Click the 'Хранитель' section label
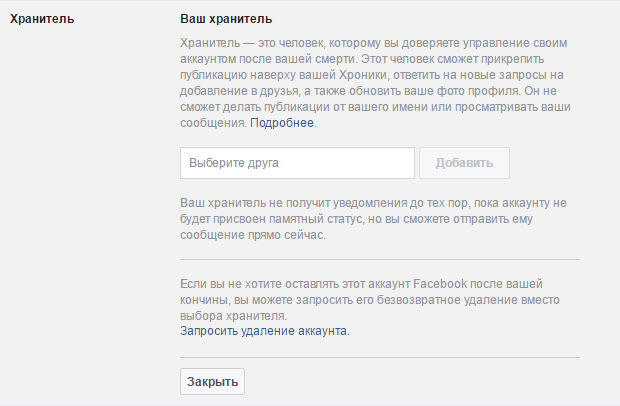 [x=42, y=19]
